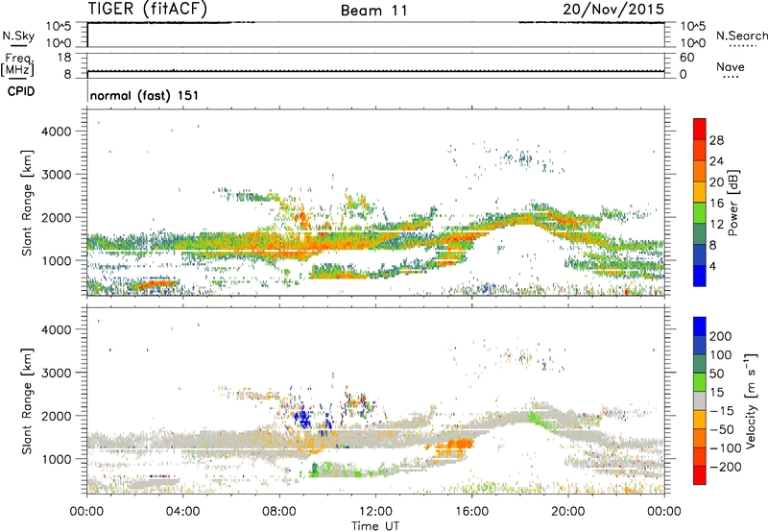Screen dimensions: 768x532
Task: Click the 16:00 time tick label
Action: coord(471,512)
